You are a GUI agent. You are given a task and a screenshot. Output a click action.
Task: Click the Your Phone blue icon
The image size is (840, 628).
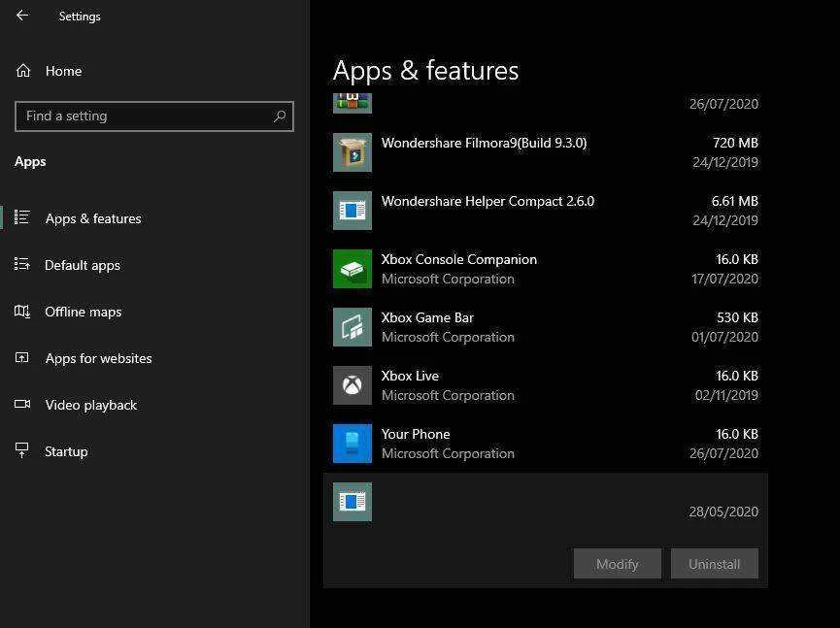click(352, 444)
